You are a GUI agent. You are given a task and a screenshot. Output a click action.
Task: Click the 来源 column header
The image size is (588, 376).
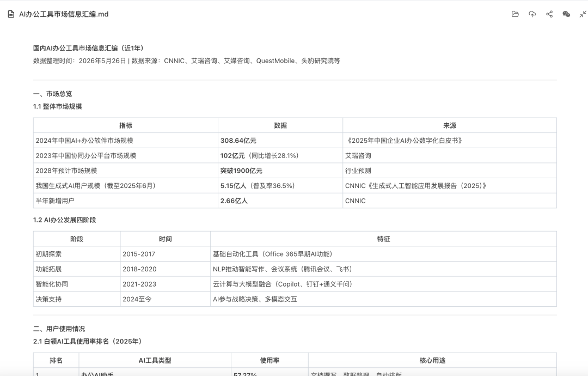point(450,125)
